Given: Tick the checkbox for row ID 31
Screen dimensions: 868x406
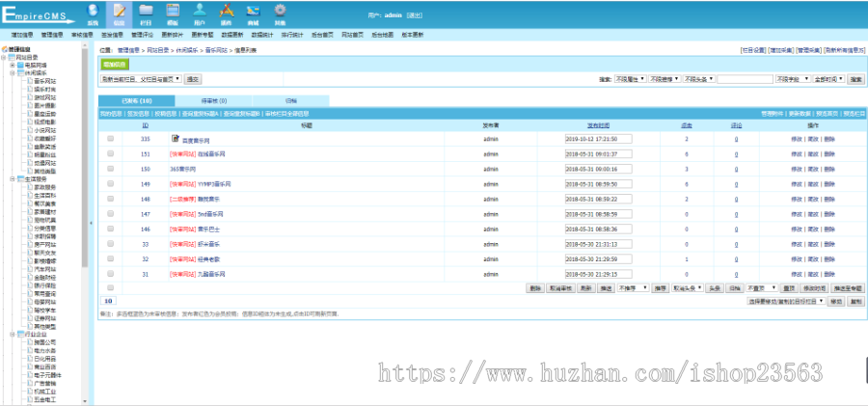Looking at the screenshot, I should click(x=110, y=273).
